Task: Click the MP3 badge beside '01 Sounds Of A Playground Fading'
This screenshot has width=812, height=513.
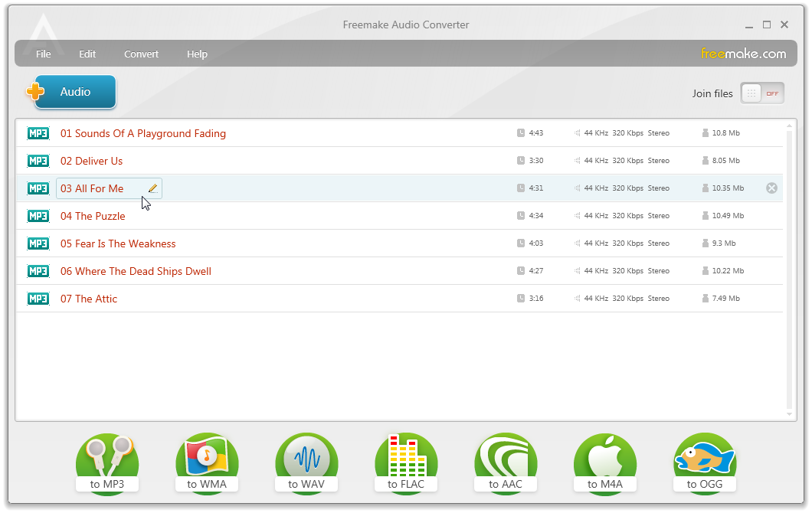Action: tap(38, 132)
